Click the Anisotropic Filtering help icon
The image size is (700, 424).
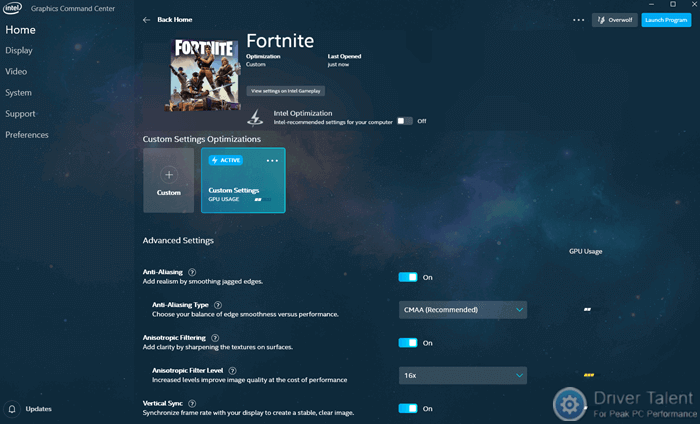point(215,338)
